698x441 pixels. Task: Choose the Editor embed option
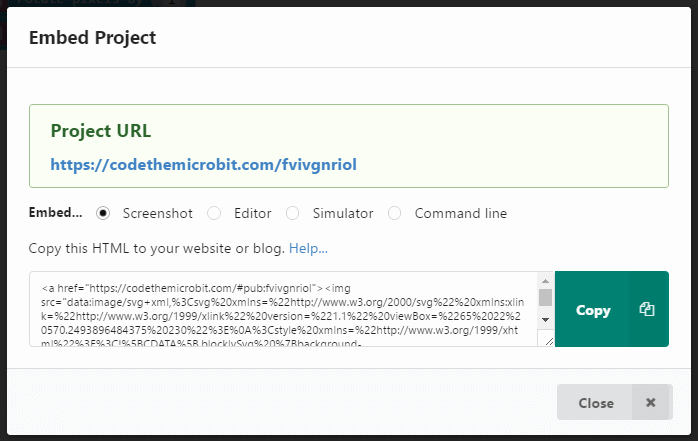click(214, 213)
